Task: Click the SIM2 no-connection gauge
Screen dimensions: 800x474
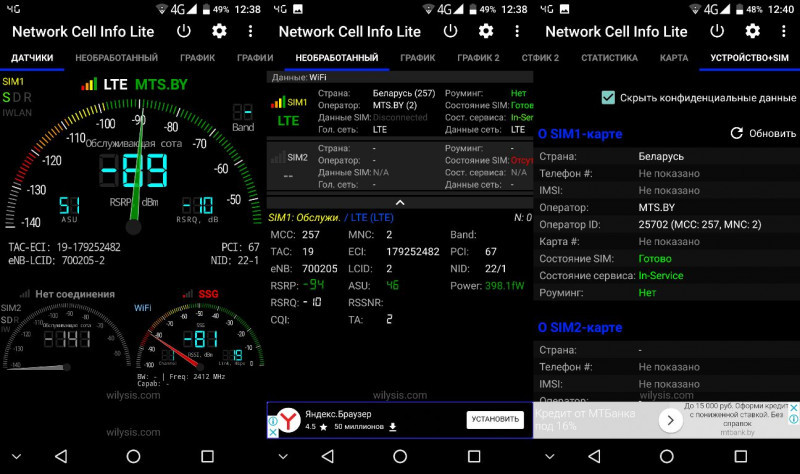Action: click(66, 337)
